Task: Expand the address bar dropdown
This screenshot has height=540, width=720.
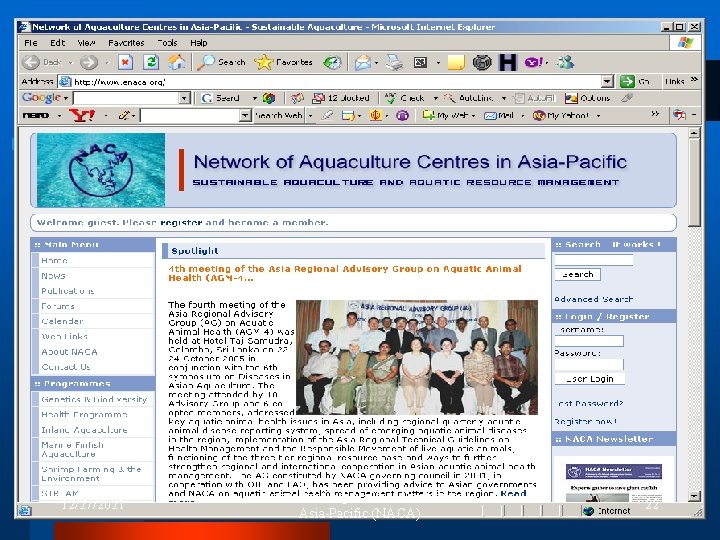Action: tap(607, 82)
